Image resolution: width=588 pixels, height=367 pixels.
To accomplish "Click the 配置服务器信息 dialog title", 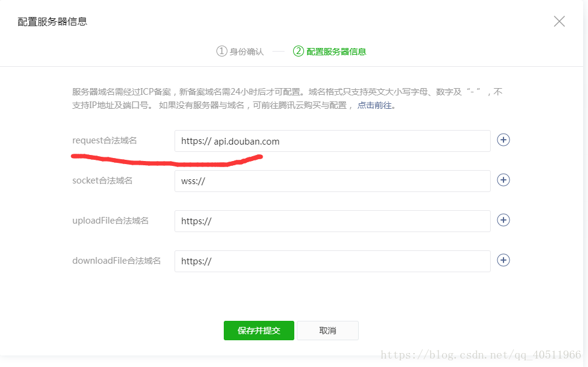I will click(x=52, y=22).
